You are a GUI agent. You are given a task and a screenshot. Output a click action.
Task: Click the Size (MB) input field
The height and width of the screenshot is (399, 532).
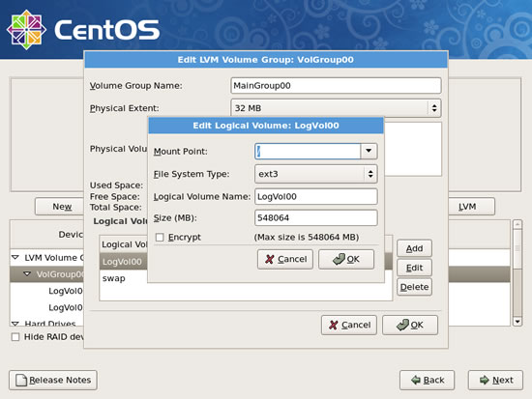coord(316,217)
